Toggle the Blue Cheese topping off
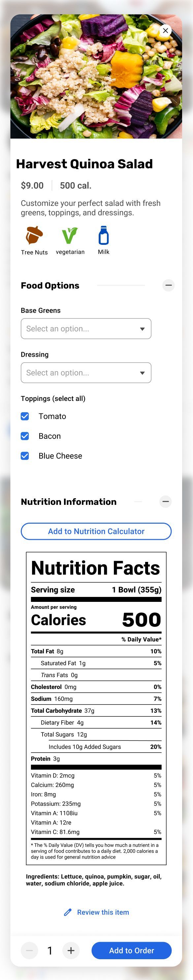The height and width of the screenshot is (980, 193). point(25,456)
